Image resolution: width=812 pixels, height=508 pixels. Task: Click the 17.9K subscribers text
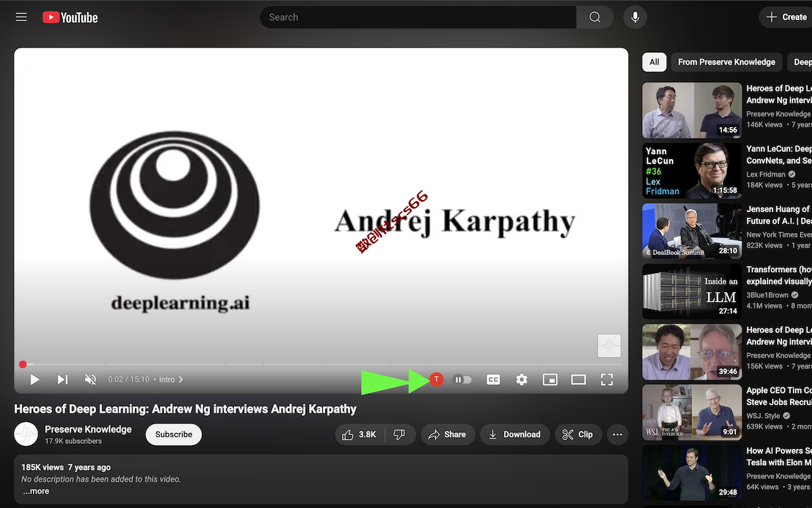pos(74,441)
